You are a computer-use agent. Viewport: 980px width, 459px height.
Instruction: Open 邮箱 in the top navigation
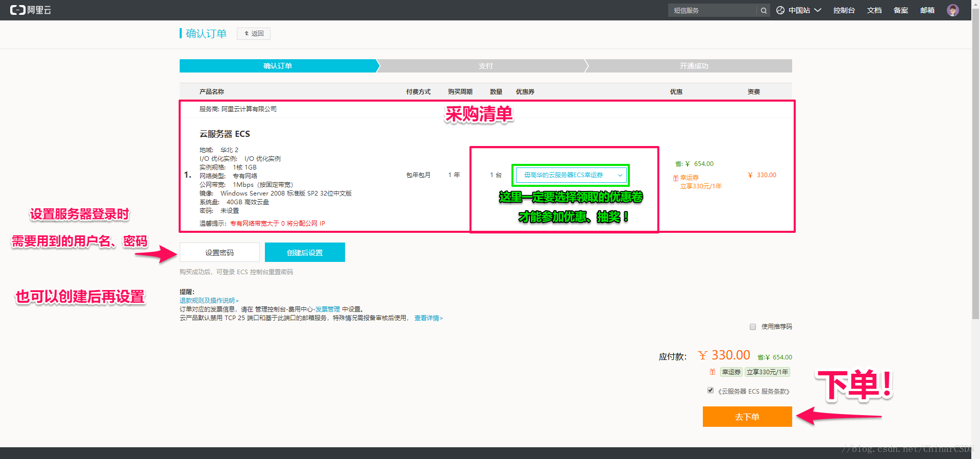point(927,10)
